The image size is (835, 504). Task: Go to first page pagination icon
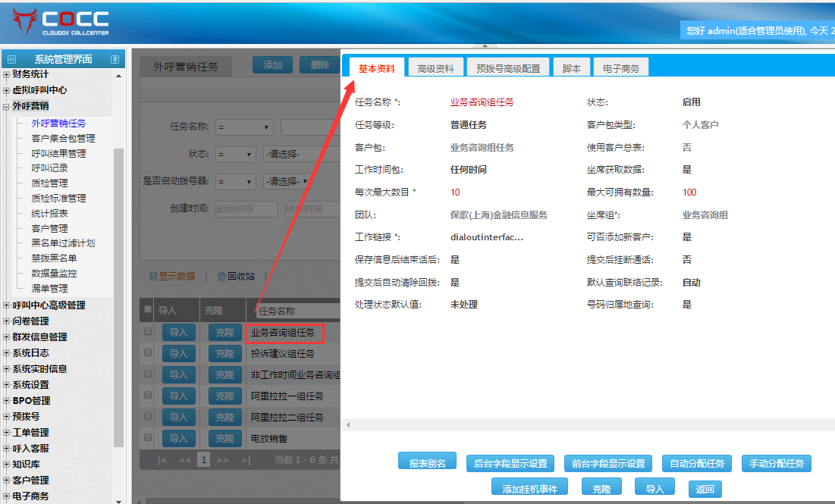(162, 459)
